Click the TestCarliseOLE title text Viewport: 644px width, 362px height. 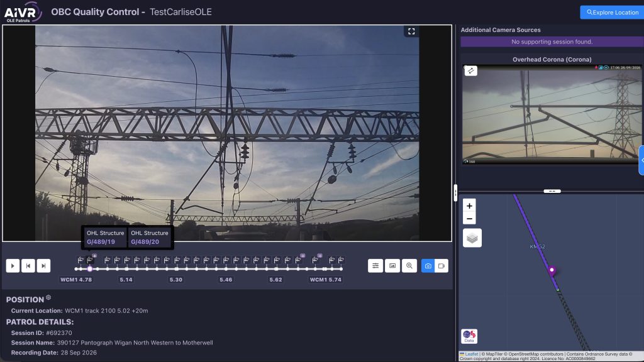[180, 12]
